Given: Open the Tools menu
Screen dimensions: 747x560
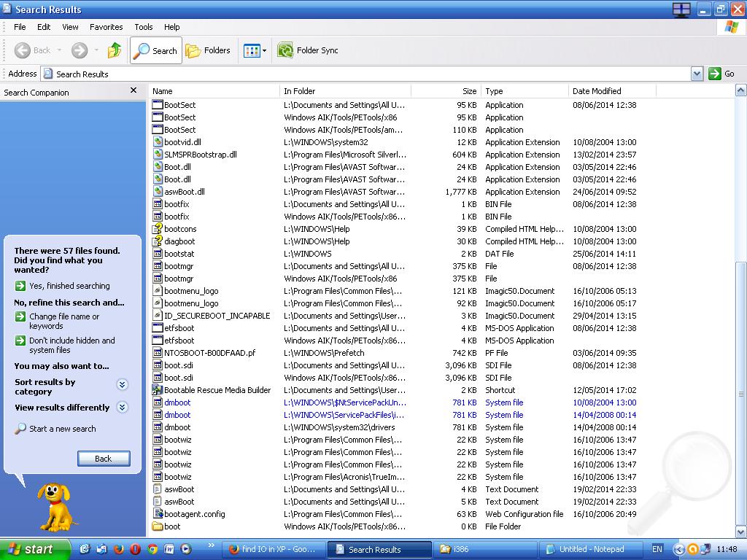Looking at the screenshot, I should click(x=144, y=27).
